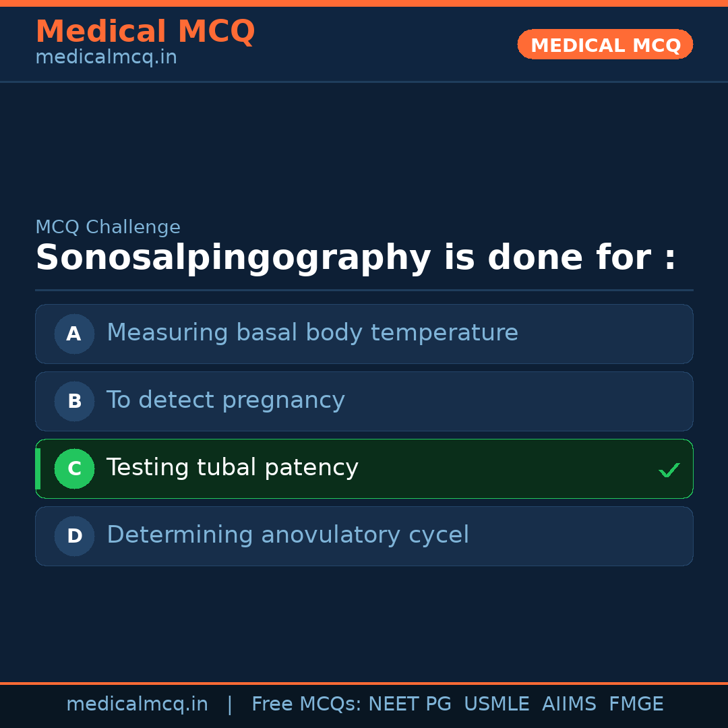Click the green bar beside option C

click(38, 468)
